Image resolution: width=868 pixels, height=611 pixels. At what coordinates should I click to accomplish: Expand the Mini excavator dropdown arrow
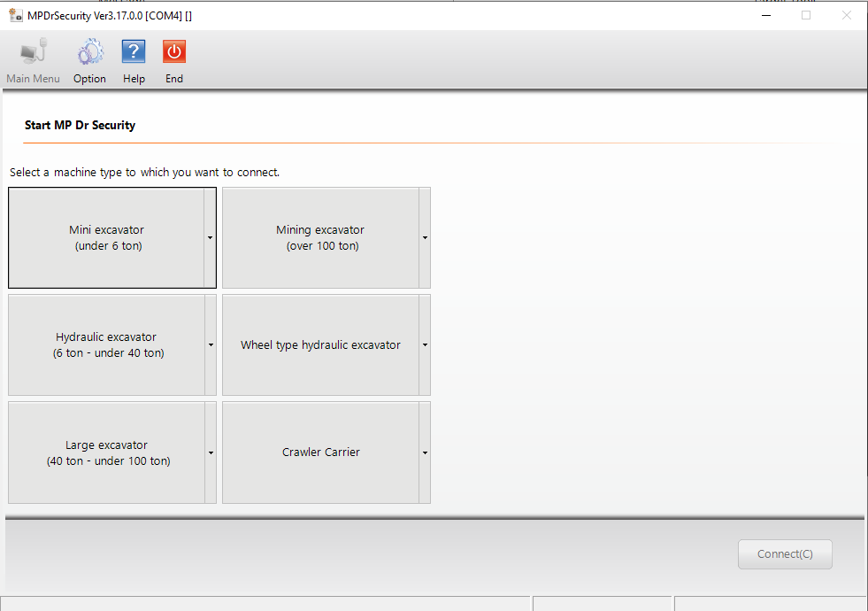[211, 237]
